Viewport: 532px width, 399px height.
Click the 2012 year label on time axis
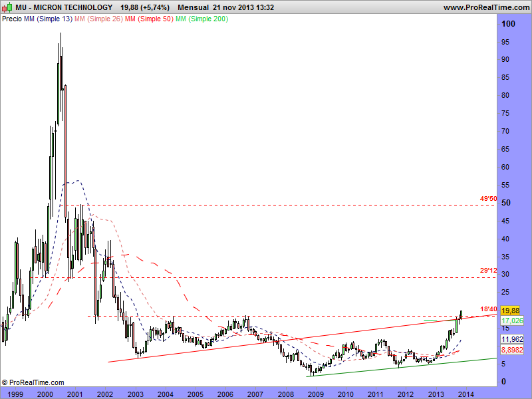pyautogui.click(x=406, y=394)
